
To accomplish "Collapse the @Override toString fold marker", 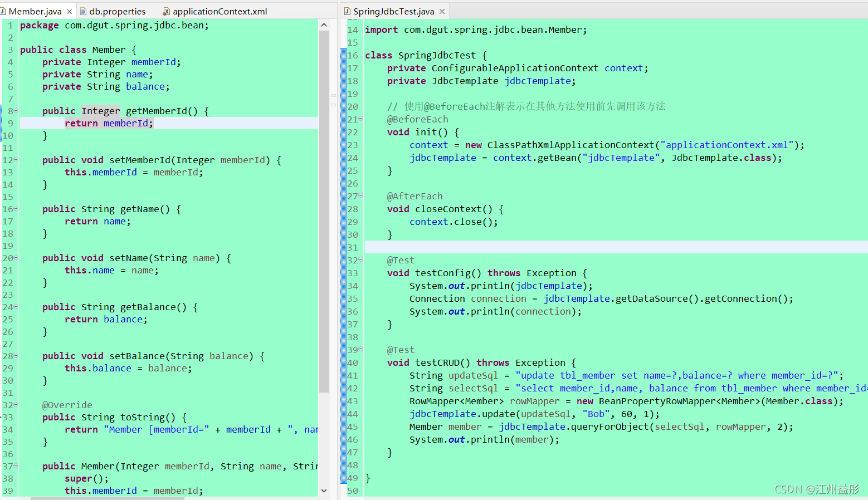I will tap(16, 405).
